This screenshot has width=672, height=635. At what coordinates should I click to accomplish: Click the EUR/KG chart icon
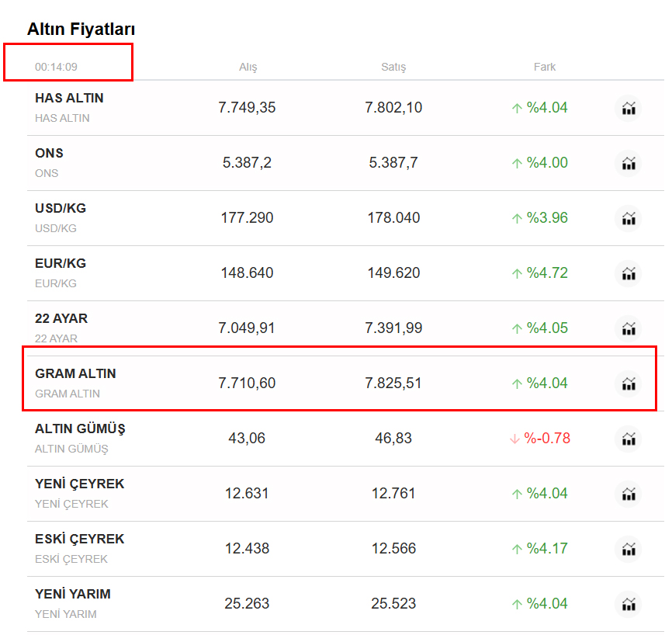click(629, 273)
